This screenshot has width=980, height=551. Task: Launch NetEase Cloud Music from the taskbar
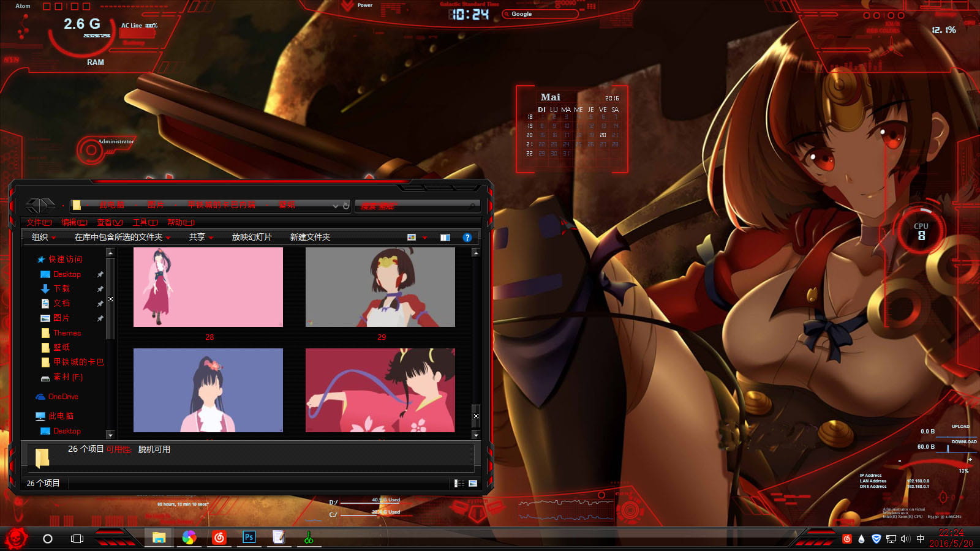219,538
